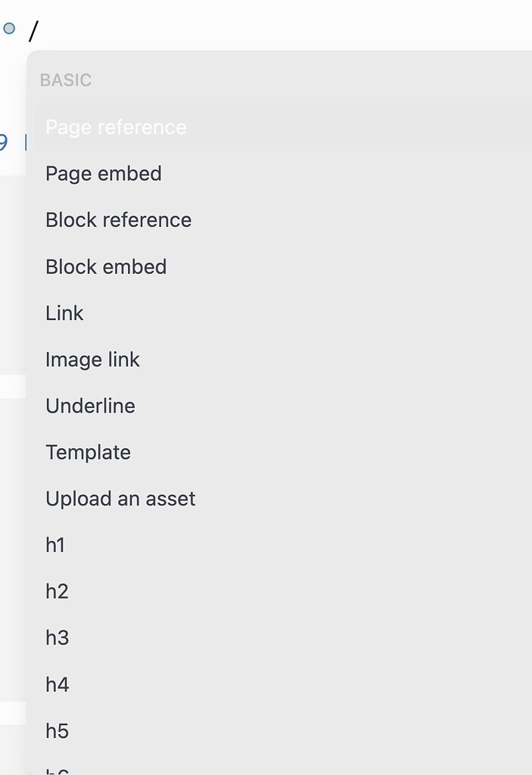Insert a 'Block reference'
Viewport: 532px width, 775px height.
pyautogui.click(x=118, y=219)
